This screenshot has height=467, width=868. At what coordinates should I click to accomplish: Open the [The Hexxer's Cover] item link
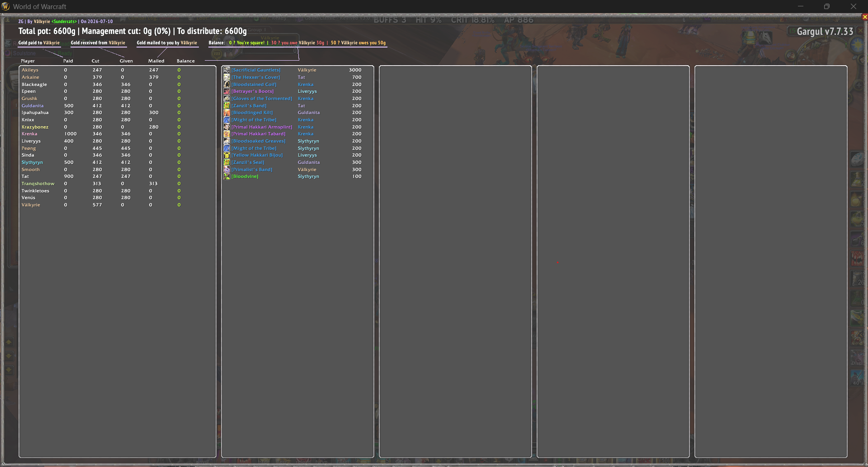[x=256, y=77]
